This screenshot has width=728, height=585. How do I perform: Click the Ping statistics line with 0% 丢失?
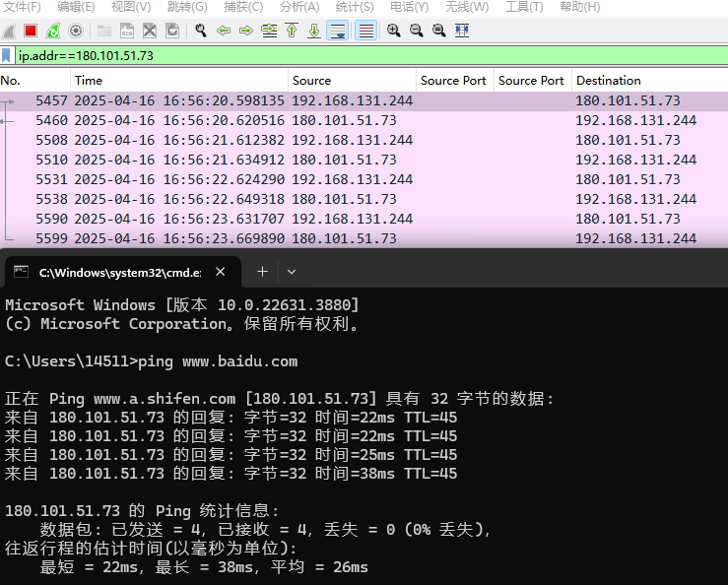266,529
